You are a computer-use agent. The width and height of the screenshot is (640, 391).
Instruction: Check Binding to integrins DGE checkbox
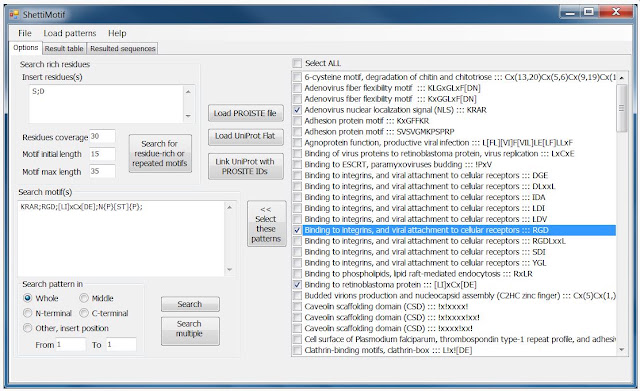coord(297,176)
